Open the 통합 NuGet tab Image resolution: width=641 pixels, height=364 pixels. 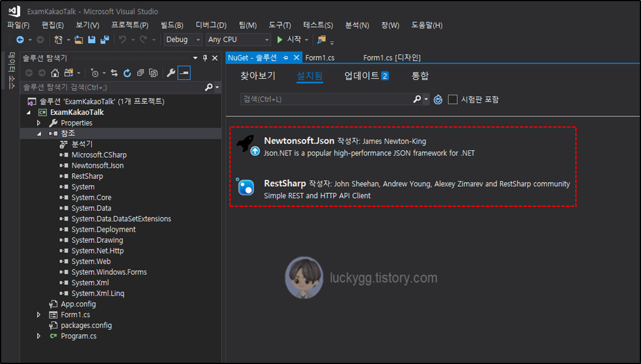click(x=420, y=76)
